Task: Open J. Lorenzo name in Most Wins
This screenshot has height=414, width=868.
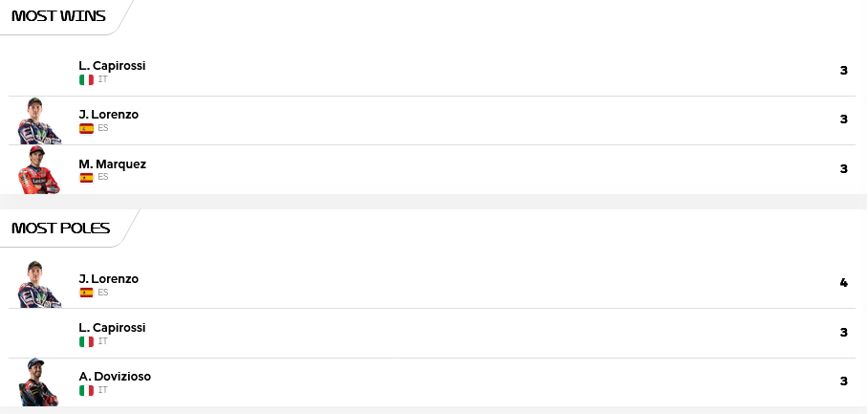Action: click(x=109, y=115)
